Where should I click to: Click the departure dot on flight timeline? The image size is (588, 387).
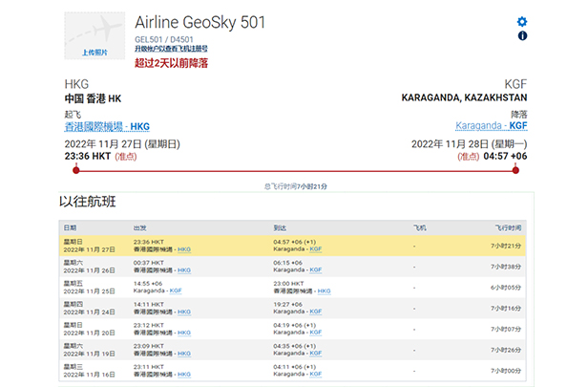[x=75, y=170]
